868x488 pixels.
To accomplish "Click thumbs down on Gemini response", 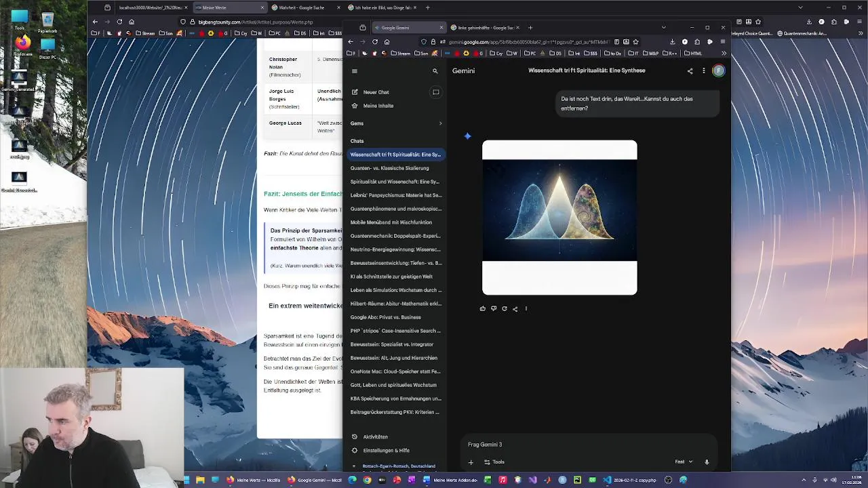I will coord(494,308).
